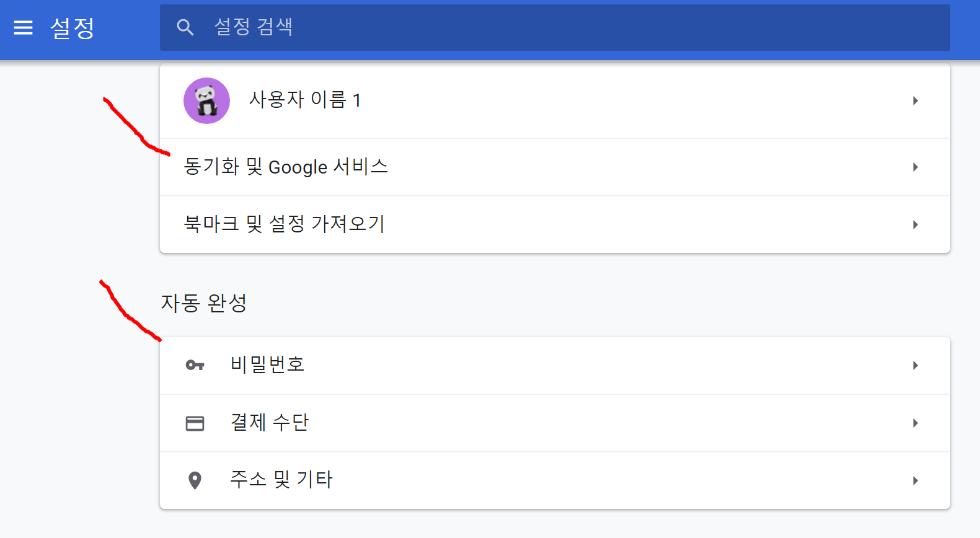Open the 결제 수단 settings entry

[x=555, y=423]
